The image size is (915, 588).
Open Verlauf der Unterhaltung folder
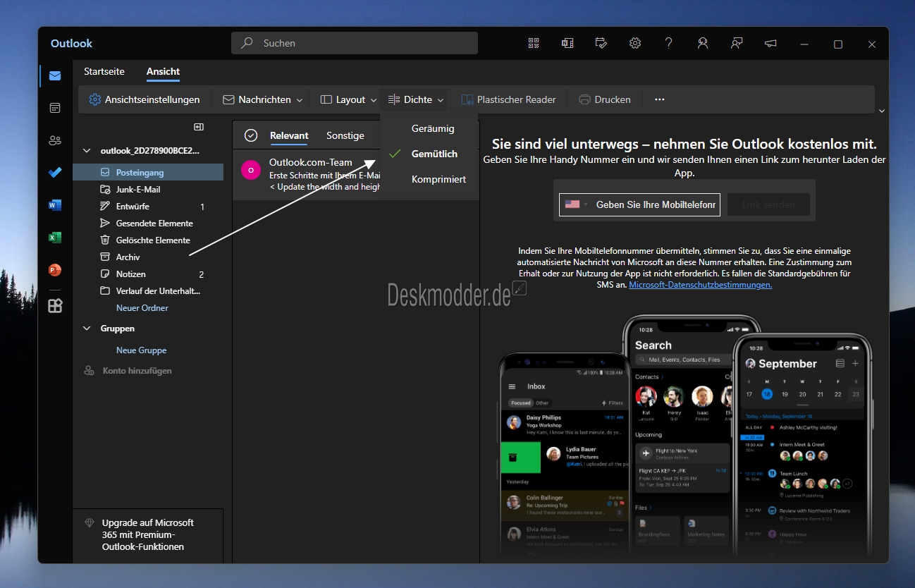(148, 290)
